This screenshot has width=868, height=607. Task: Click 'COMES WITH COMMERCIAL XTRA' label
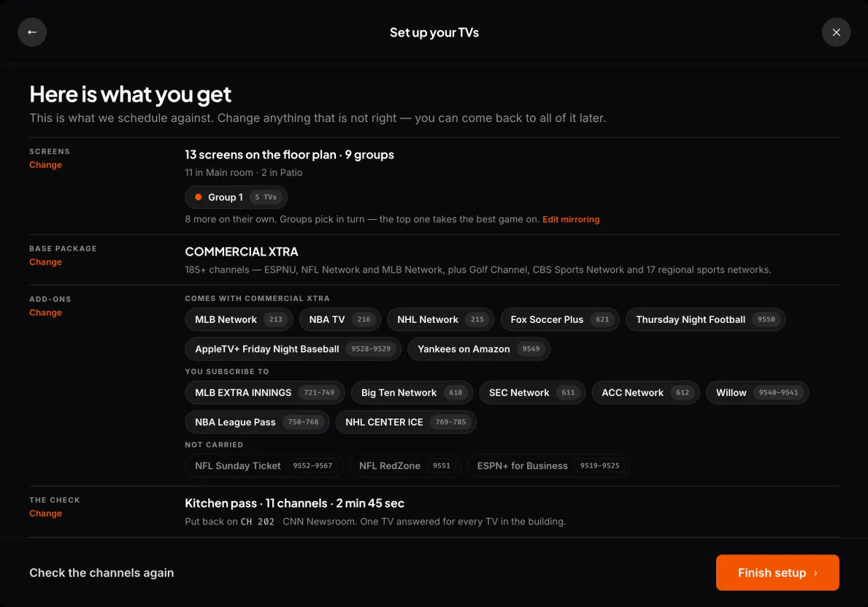(258, 299)
